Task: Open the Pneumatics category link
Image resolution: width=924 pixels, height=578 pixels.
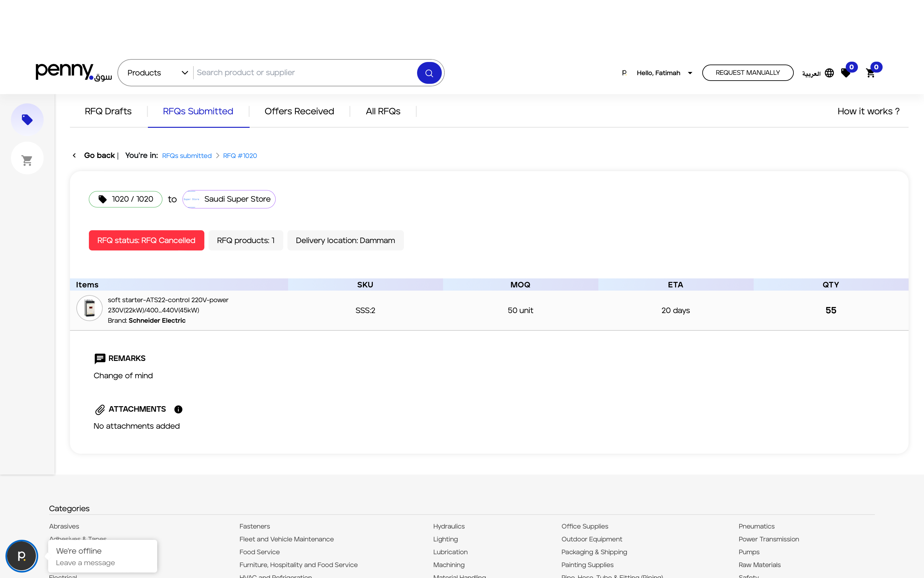Action: point(757,526)
